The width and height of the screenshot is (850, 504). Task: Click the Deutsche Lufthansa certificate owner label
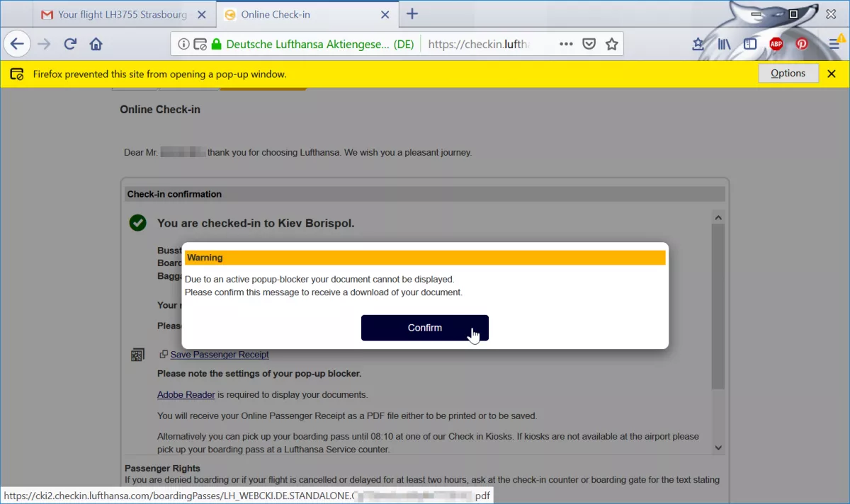[320, 44]
